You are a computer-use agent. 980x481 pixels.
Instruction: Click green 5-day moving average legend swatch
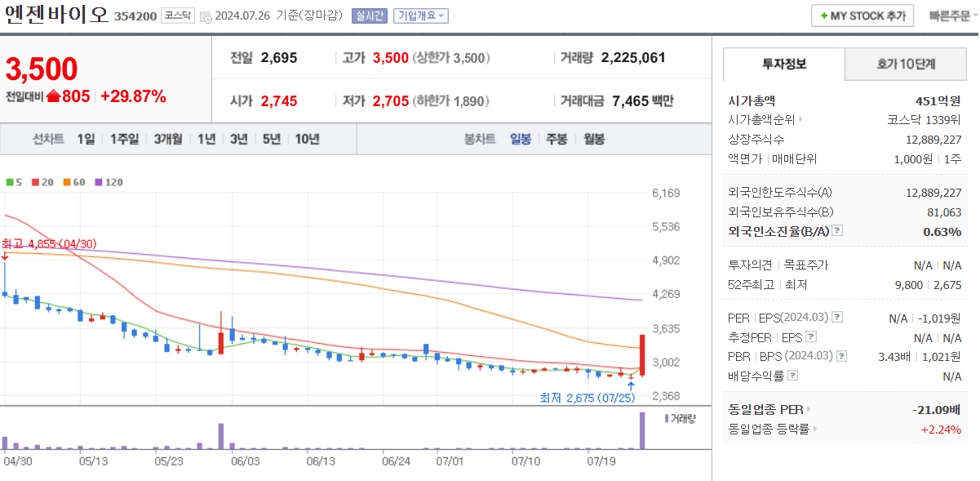point(9,182)
